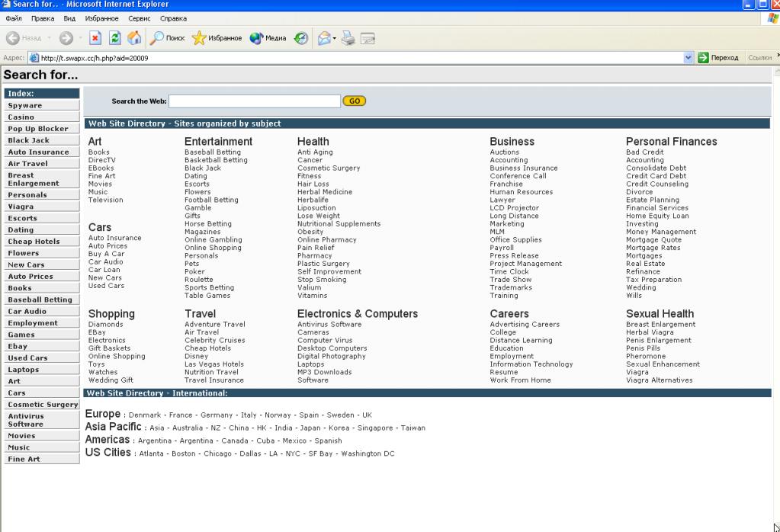This screenshot has height=532, width=780.
Task: Open the Search (Поиск) toolbar panel
Action: pyautogui.click(x=168, y=38)
